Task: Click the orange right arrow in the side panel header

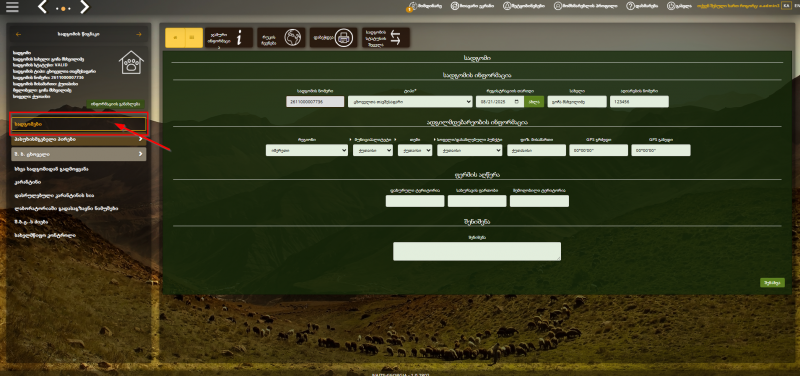Action: [139, 34]
